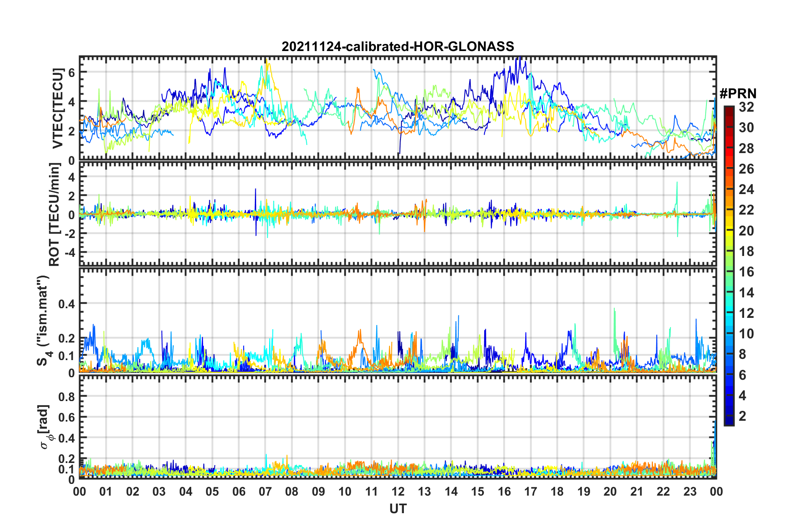Click PRN colorbar tick label 2
The image size is (796, 532).
pos(742,416)
